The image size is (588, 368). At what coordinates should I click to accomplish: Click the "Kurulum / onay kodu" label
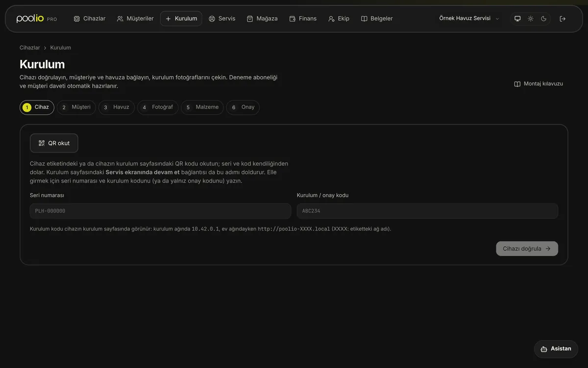point(323,195)
